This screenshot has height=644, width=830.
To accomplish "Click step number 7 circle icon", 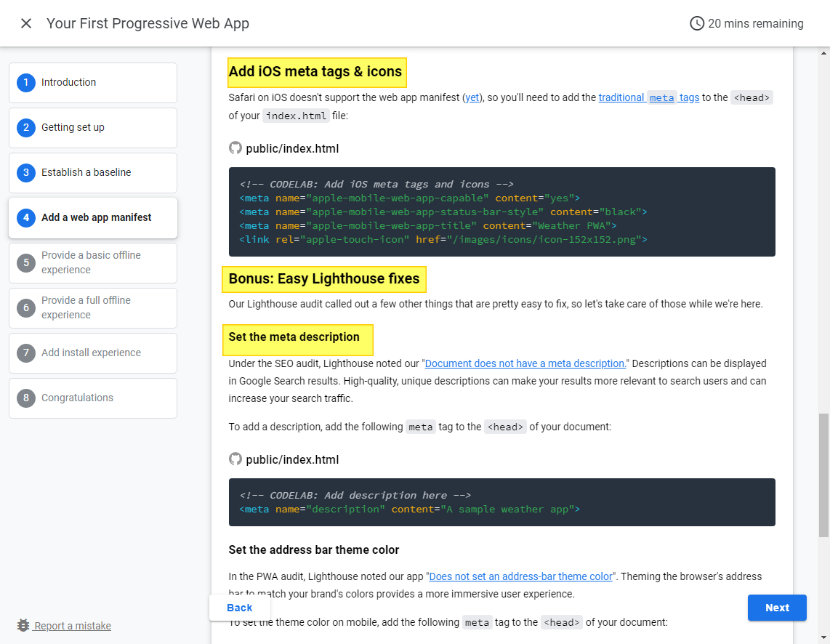I will tap(26, 353).
